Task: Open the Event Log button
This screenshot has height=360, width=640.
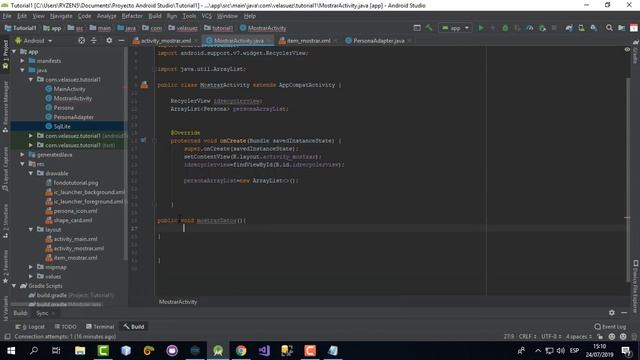Action: click(x=610, y=327)
